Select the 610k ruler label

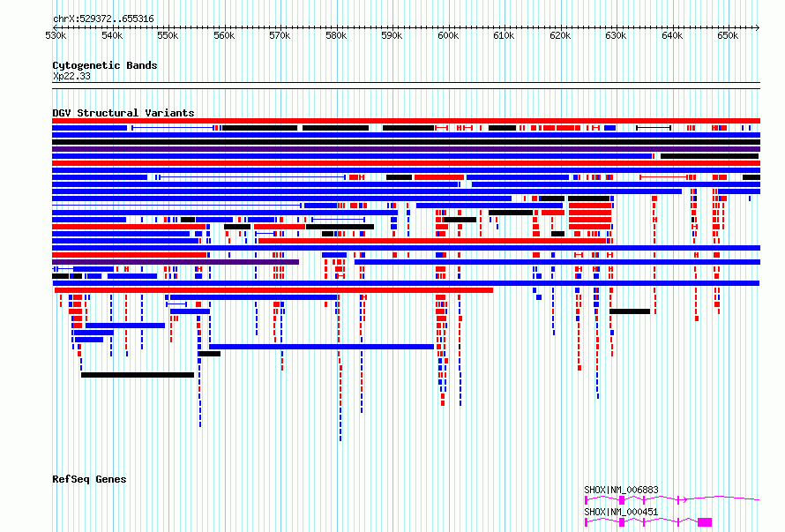[504, 36]
